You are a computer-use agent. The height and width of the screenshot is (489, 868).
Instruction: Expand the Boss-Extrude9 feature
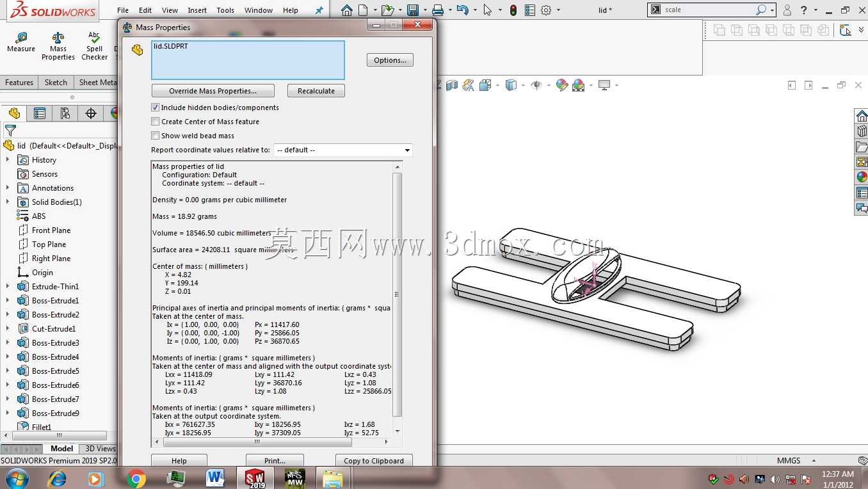click(8, 413)
